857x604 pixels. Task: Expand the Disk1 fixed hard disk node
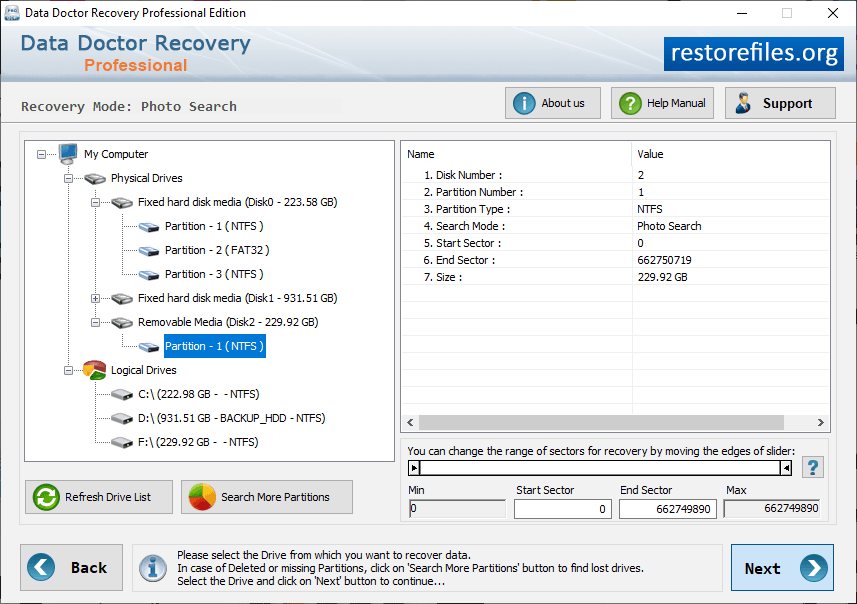(x=96, y=298)
